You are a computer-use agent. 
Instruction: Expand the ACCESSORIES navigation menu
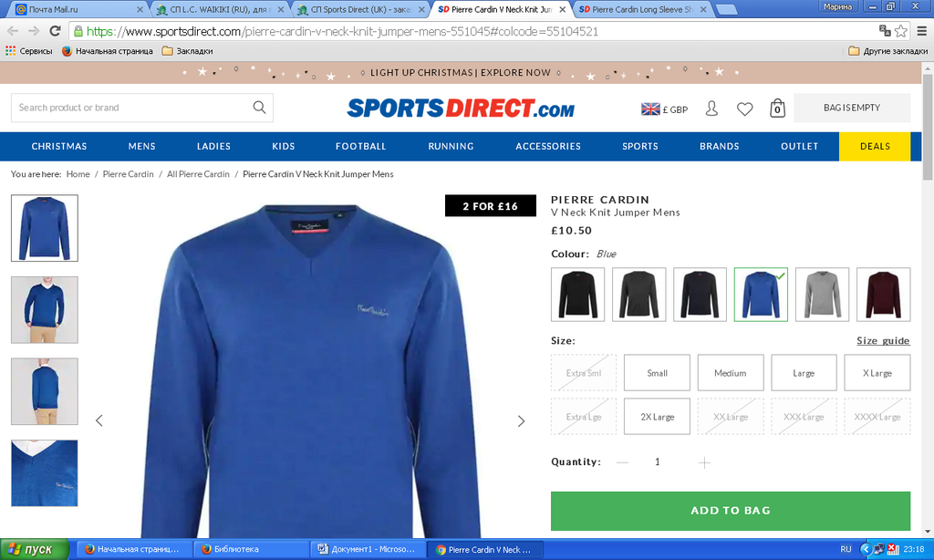[x=548, y=147]
